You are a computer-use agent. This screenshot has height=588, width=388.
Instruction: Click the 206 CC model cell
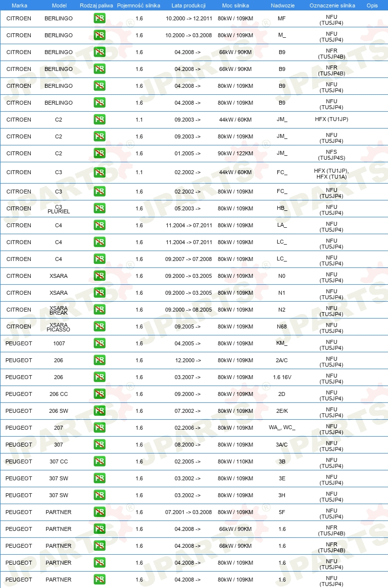tap(59, 394)
